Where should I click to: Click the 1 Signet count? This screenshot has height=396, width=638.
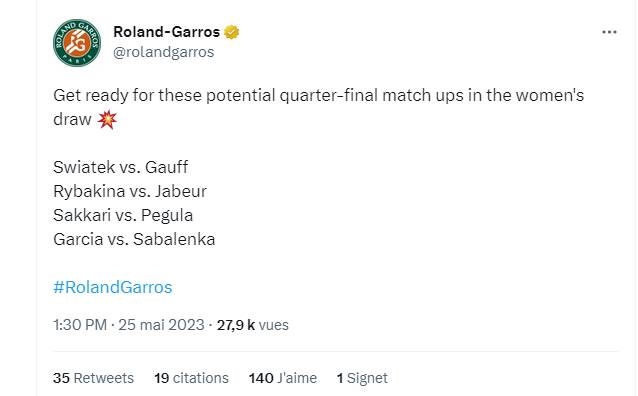[362, 378]
